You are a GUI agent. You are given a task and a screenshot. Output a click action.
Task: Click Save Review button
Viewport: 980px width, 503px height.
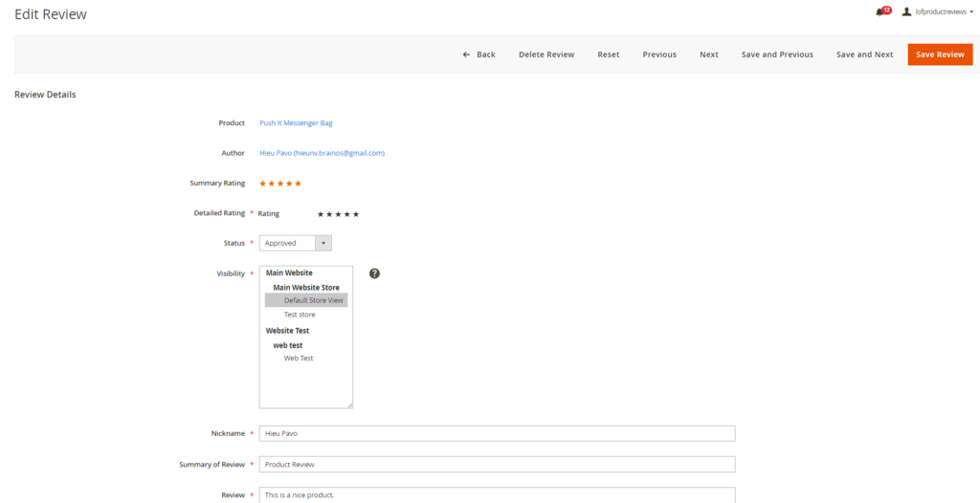coord(940,55)
